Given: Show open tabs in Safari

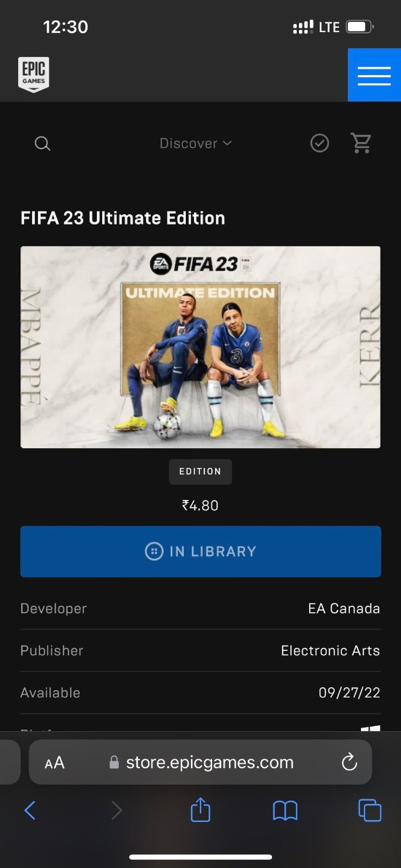Looking at the screenshot, I should click(x=370, y=811).
